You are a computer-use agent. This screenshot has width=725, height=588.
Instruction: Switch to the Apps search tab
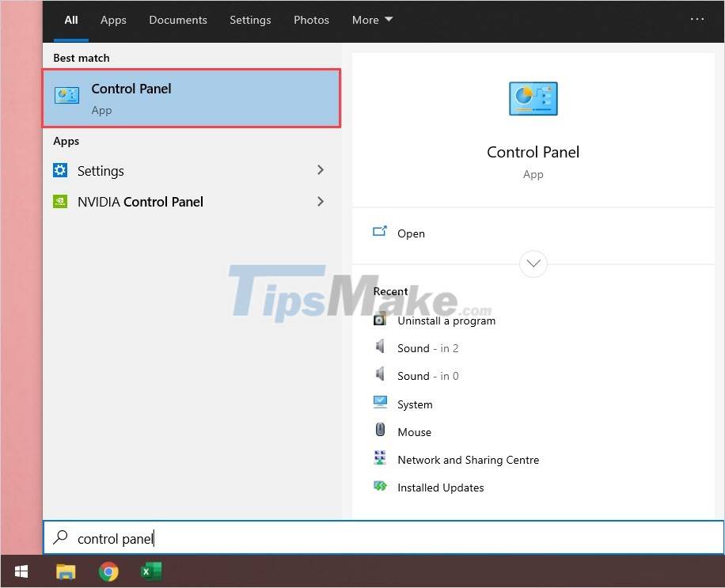(x=113, y=20)
